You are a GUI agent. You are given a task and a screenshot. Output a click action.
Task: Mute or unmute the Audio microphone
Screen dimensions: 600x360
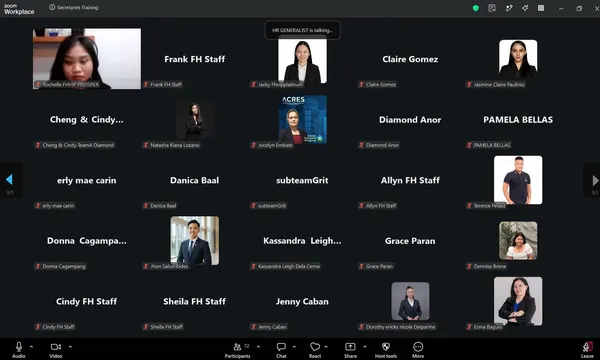click(x=18, y=349)
